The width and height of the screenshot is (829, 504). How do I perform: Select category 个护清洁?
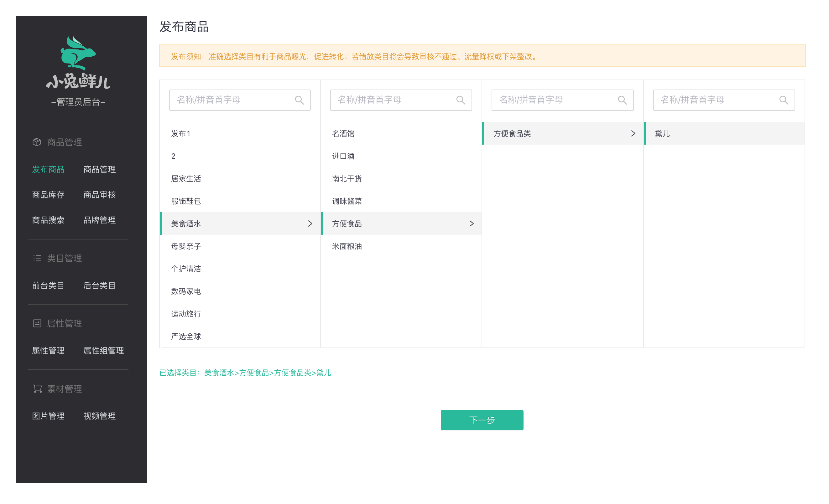pos(240,269)
